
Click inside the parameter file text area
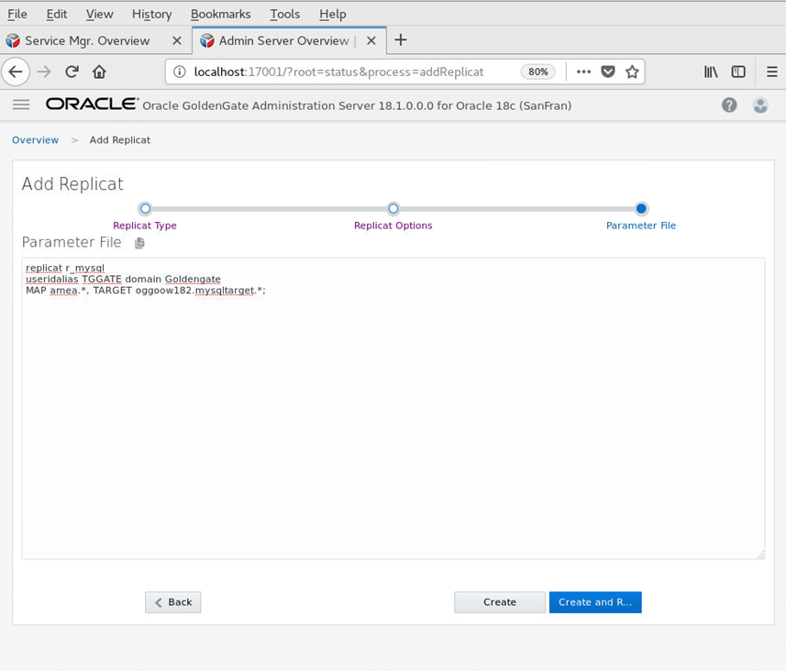(x=393, y=408)
